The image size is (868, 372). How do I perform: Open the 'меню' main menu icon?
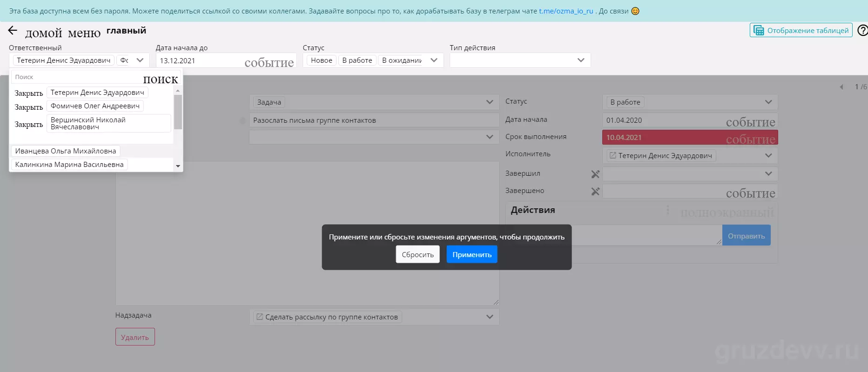[x=84, y=33]
